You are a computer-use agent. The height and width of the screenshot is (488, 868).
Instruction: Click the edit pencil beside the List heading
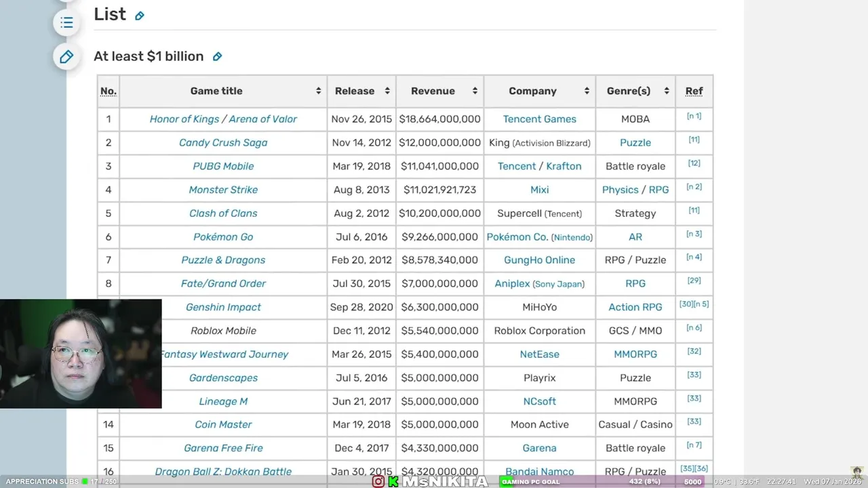pos(140,16)
